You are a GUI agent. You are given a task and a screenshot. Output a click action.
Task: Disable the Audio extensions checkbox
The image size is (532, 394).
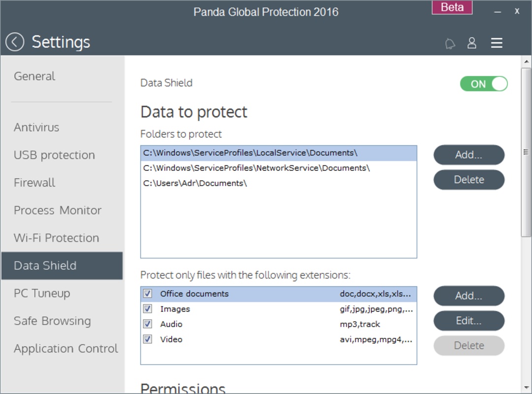[x=147, y=325]
